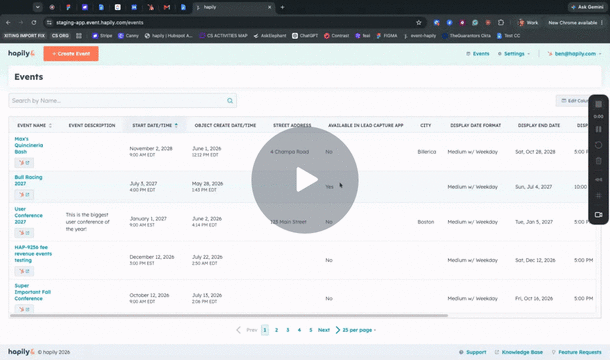This screenshot has width=610, height=360.
Task: Open the CS ACTIVITIES MAP bookmark
Action: tap(223, 35)
